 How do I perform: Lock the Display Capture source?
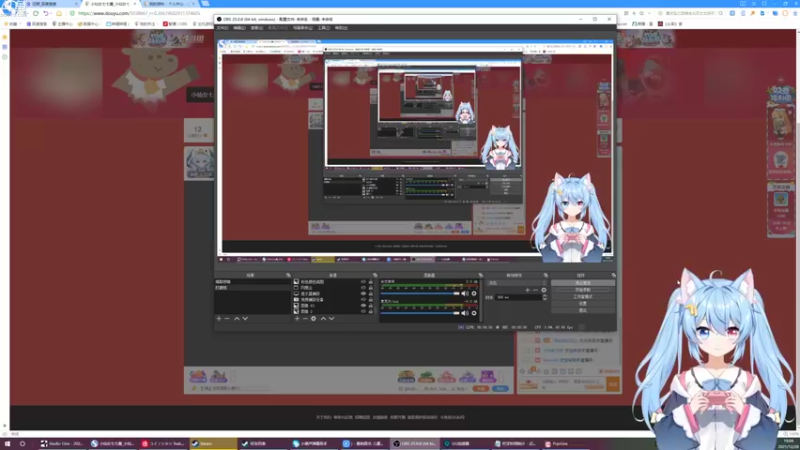click(x=371, y=293)
